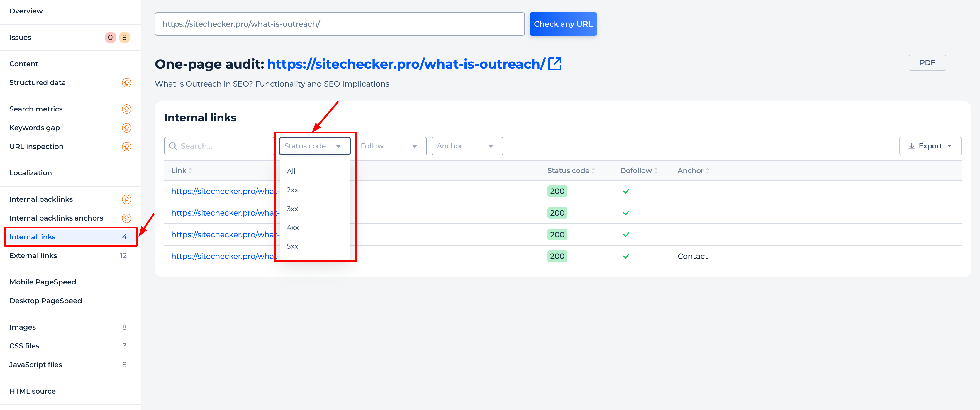
Task: Select All in status code list
Action: (x=315, y=171)
